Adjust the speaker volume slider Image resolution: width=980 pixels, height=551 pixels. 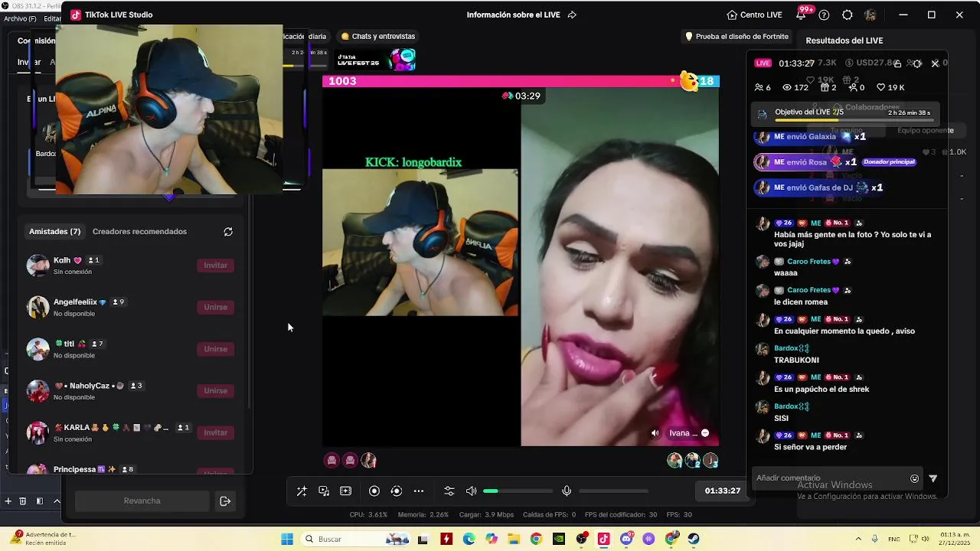point(518,491)
